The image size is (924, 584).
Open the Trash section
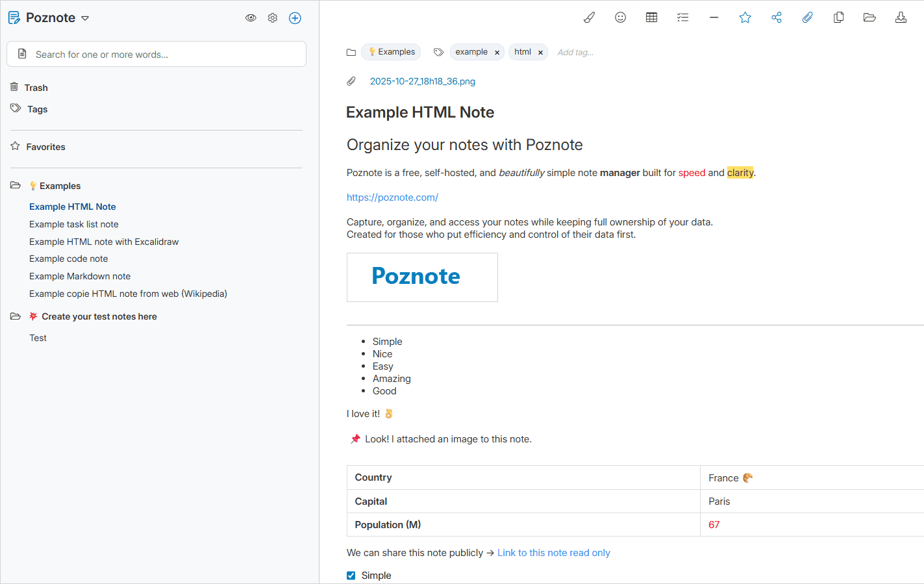tap(36, 88)
